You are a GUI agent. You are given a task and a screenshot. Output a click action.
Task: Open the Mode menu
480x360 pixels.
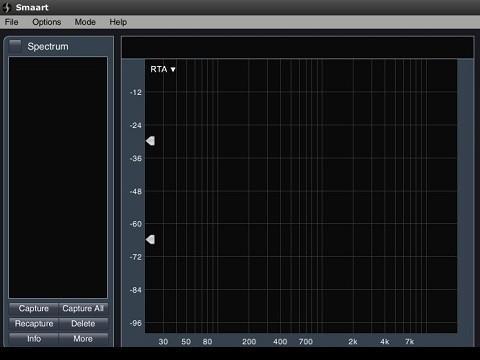pyautogui.click(x=85, y=22)
